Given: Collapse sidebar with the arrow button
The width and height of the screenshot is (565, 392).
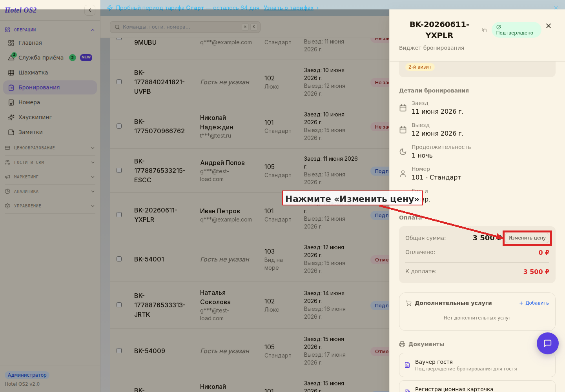Looking at the screenshot, I should point(90,10).
